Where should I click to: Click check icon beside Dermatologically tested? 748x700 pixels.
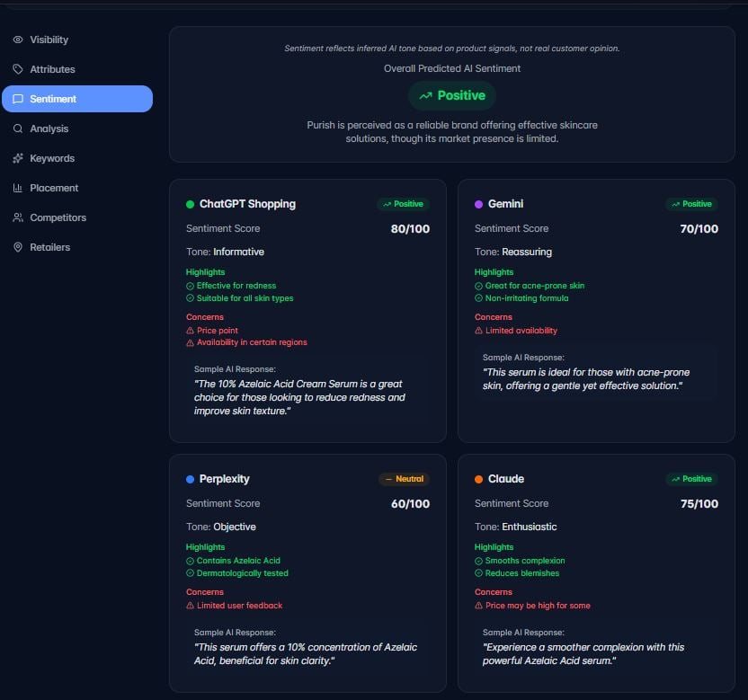[190, 573]
